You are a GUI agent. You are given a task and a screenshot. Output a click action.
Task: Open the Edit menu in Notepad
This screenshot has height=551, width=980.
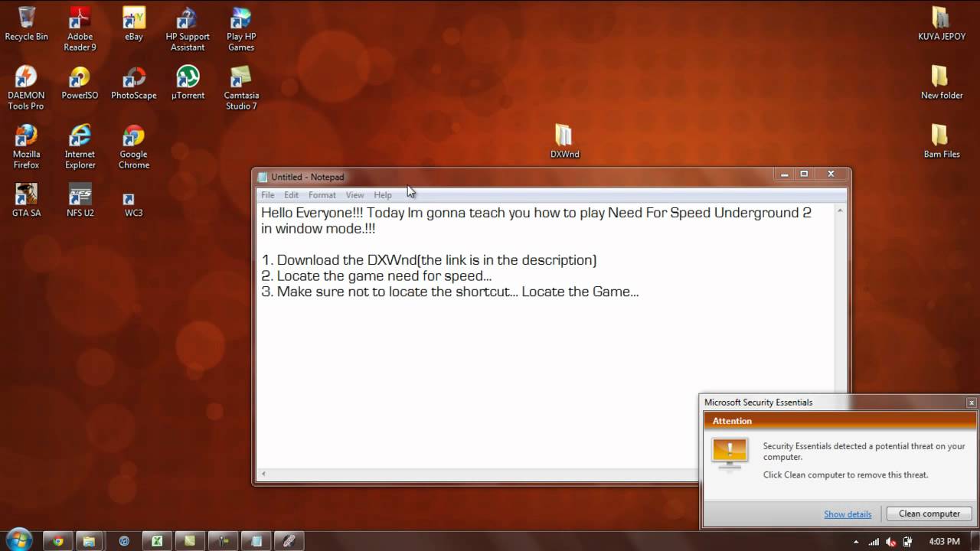click(x=291, y=195)
